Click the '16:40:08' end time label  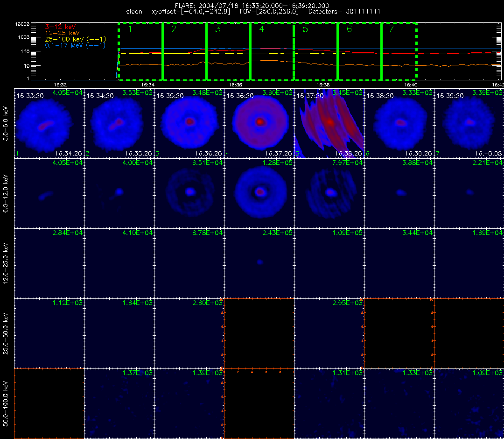(489, 154)
